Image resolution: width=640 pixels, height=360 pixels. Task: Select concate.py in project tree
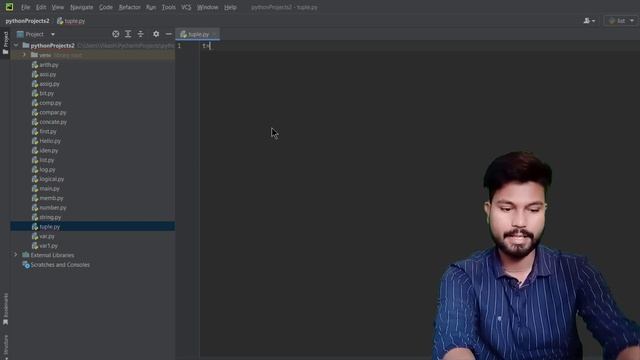click(x=53, y=122)
